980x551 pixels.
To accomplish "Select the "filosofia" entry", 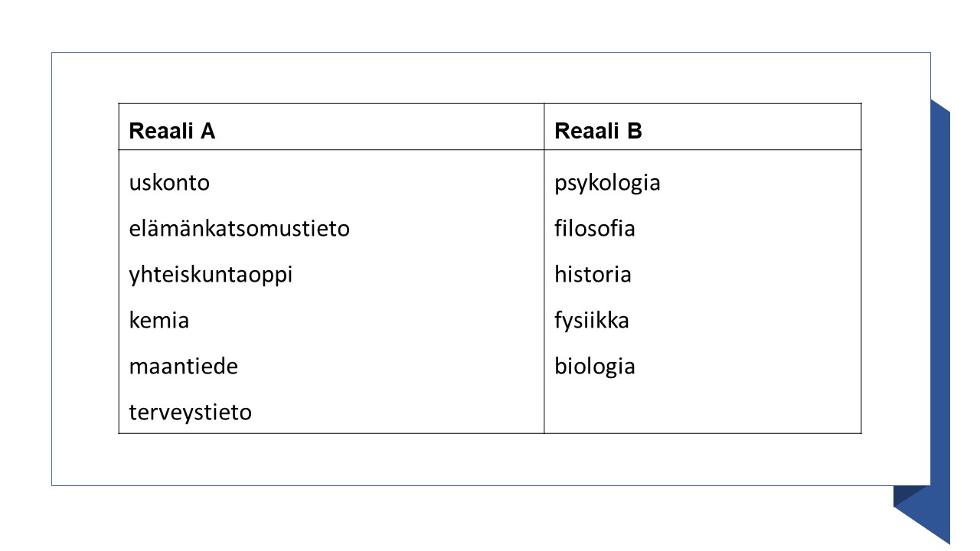I will click(x=595, y=228).
